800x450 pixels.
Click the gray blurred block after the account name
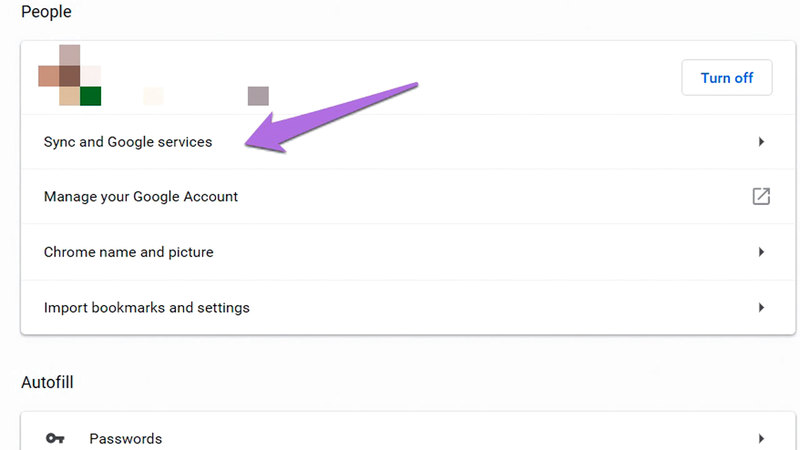258,96
